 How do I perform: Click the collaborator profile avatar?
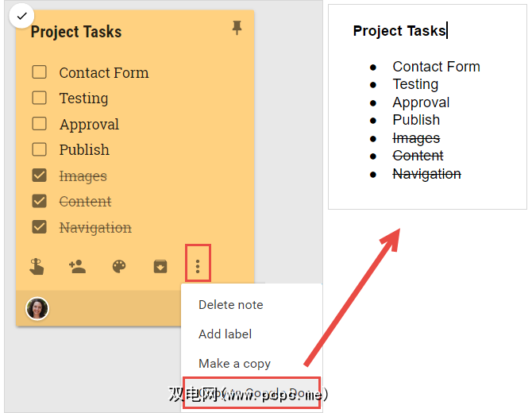[37, 308]
